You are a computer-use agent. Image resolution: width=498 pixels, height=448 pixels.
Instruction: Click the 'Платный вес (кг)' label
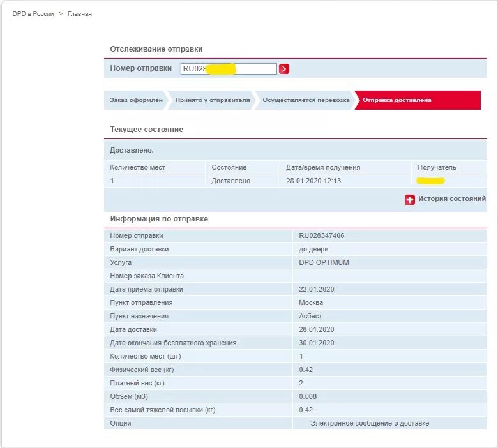pos(137,384)
